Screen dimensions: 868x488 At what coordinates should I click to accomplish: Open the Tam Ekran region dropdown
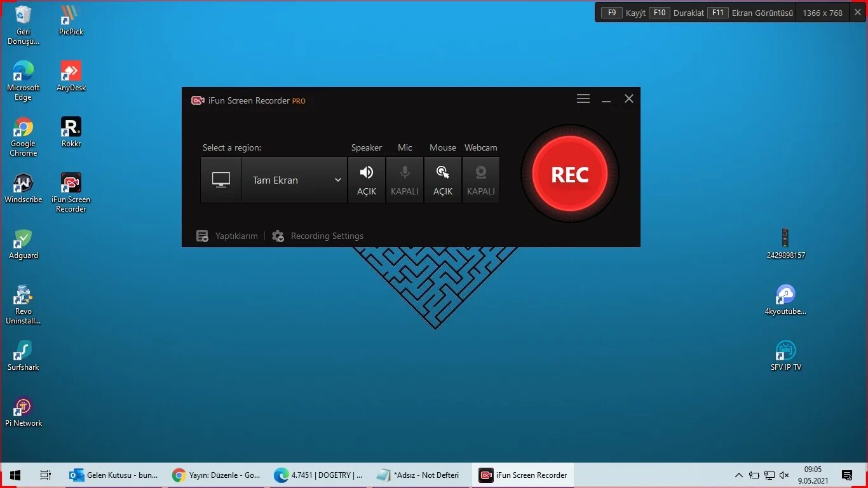pyautogui.click(x=295, y=180)
